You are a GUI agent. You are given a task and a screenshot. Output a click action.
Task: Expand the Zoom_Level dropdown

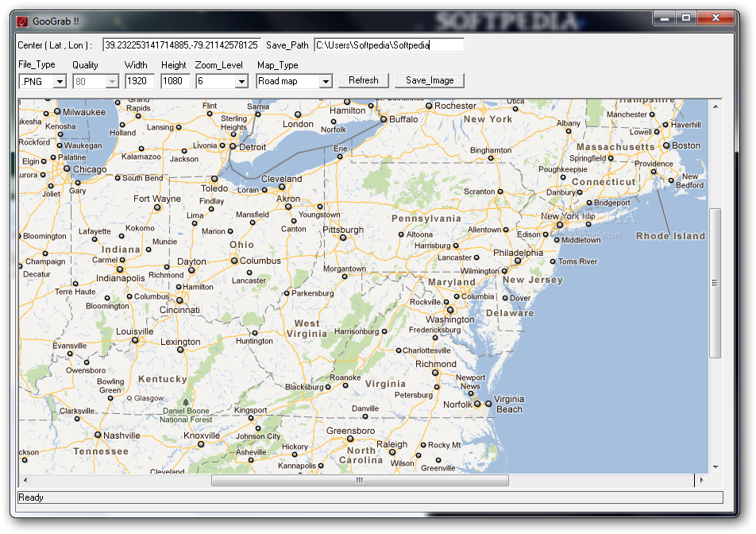tap(241, 82)
